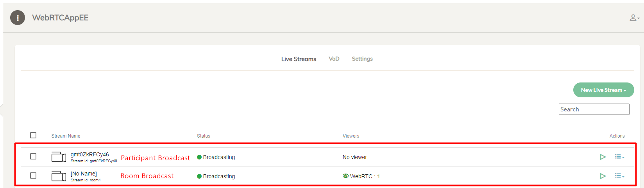Image resolution: width=644 pixels, height=188 pixels.
Task: Click the WebRTCAppEE application title
Action: pos(60,18)
